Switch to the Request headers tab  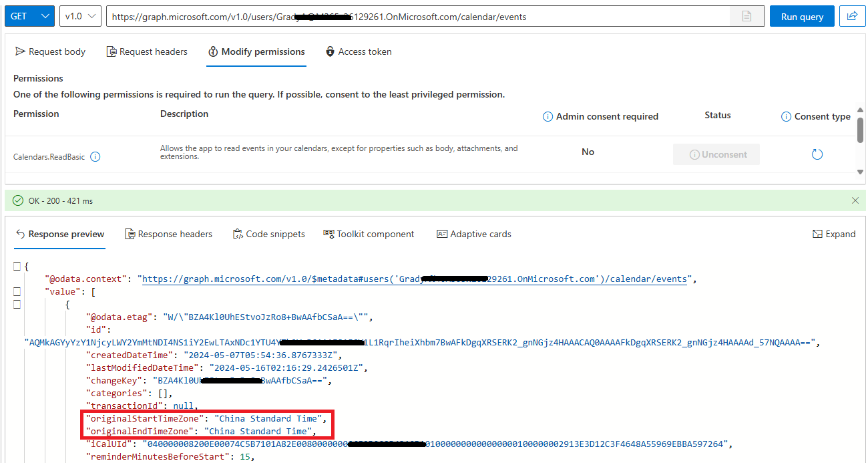tap(148, 51)
